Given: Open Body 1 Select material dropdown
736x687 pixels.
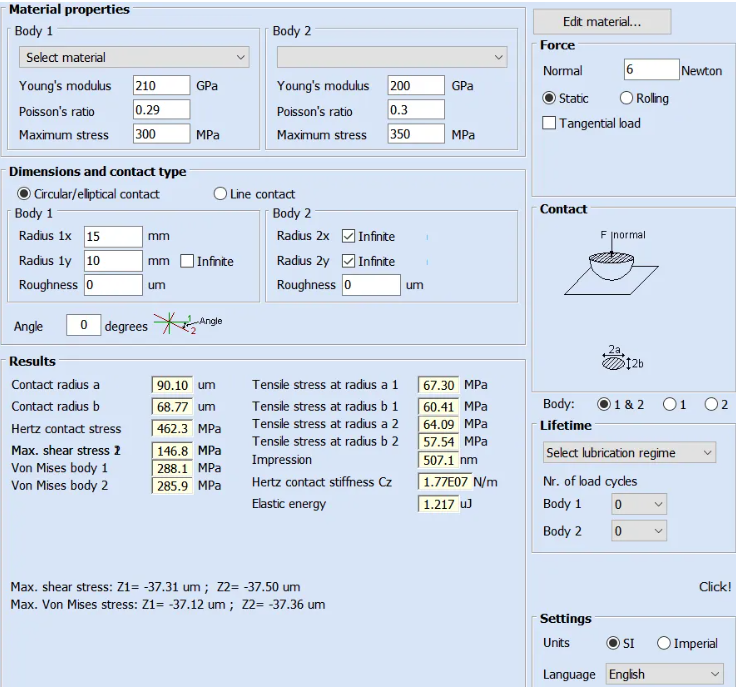Looking at the screenshot, I should pyautogui.click(x=134, y=57).
